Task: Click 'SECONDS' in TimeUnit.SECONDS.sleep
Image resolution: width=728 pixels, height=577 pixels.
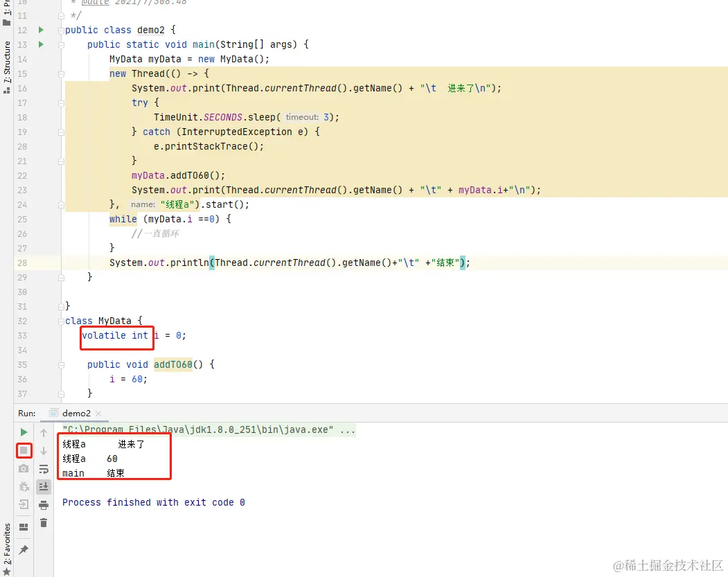Action: click(x=223, y=117)
